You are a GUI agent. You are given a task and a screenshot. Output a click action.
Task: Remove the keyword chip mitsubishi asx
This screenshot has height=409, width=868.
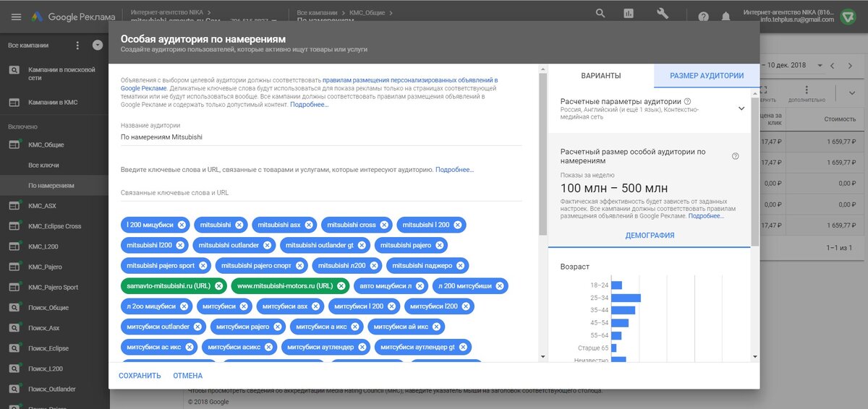[309, 225]
